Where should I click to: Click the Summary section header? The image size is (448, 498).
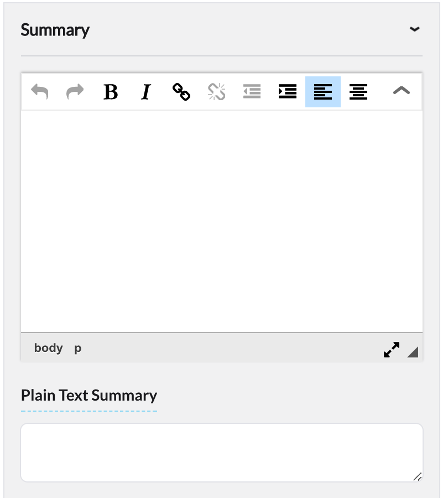(55, 29)
